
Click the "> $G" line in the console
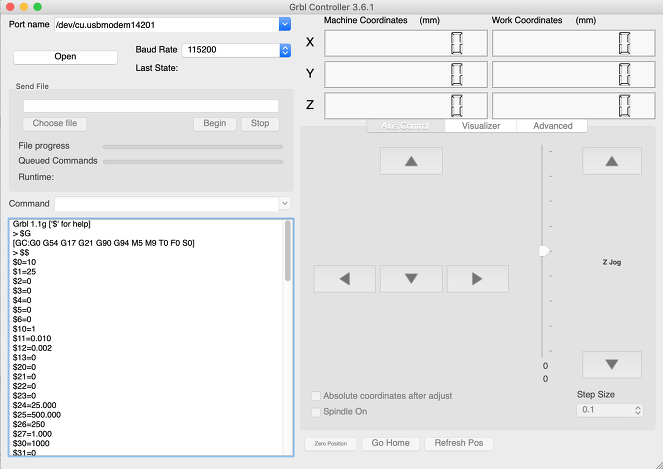pos(22,234)
